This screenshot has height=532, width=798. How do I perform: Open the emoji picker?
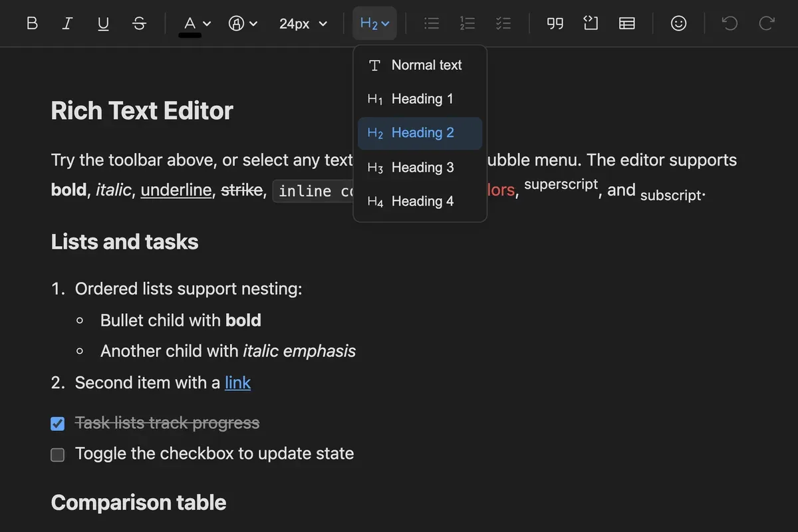[x=678, y=23]
